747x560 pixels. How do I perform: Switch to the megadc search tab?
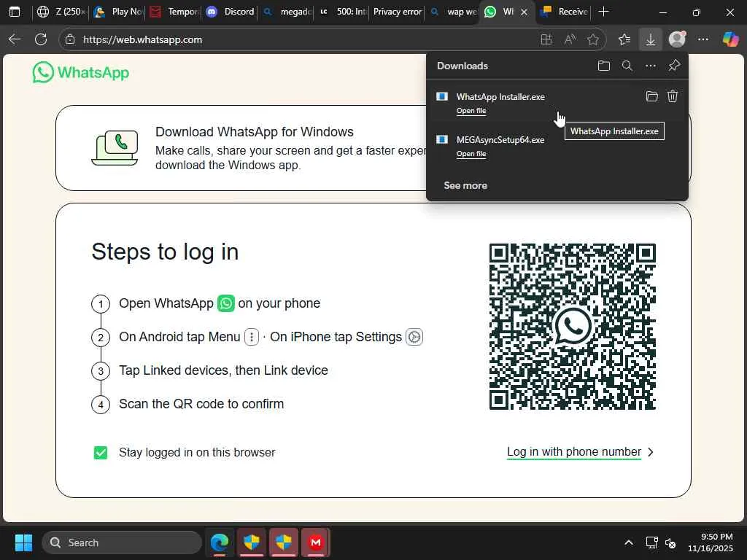[x=287, y=12]
